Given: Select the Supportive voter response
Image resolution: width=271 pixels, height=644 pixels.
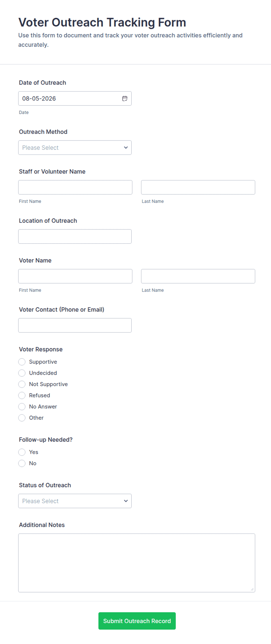Looking at the screenshot, I should (22, 362).
